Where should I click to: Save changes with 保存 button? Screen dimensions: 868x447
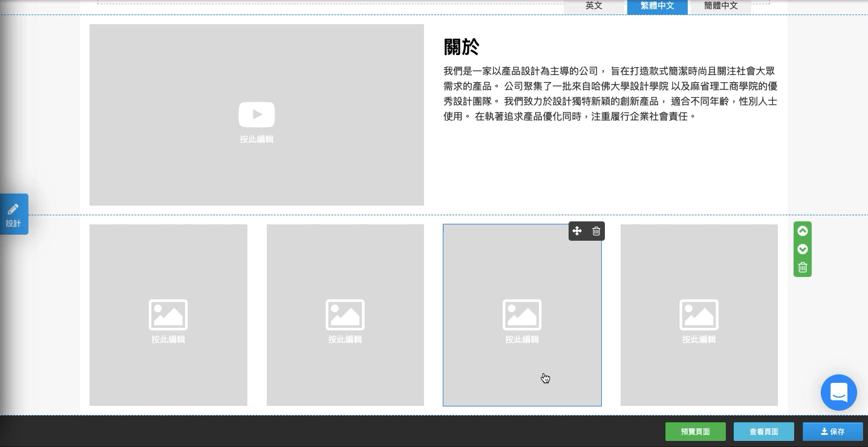832,432
